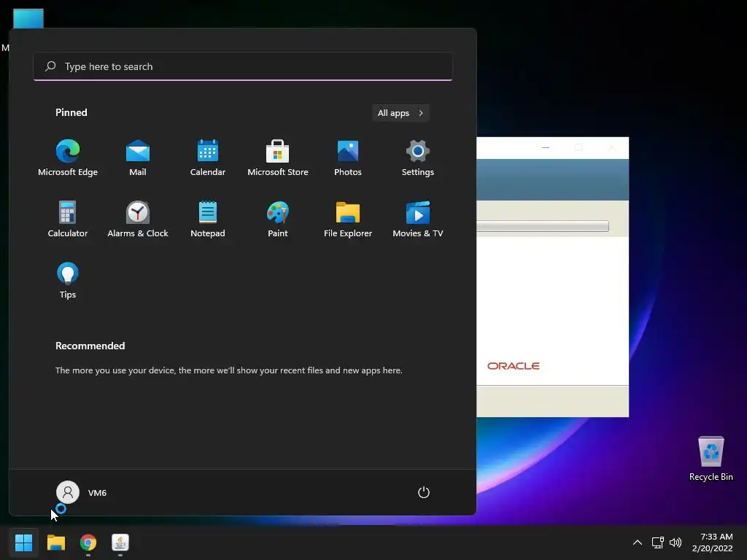Viewport: 747px width, 560px height.
Task: Click the Windows Start button on taskbar
Action: (x=23, y=542)
